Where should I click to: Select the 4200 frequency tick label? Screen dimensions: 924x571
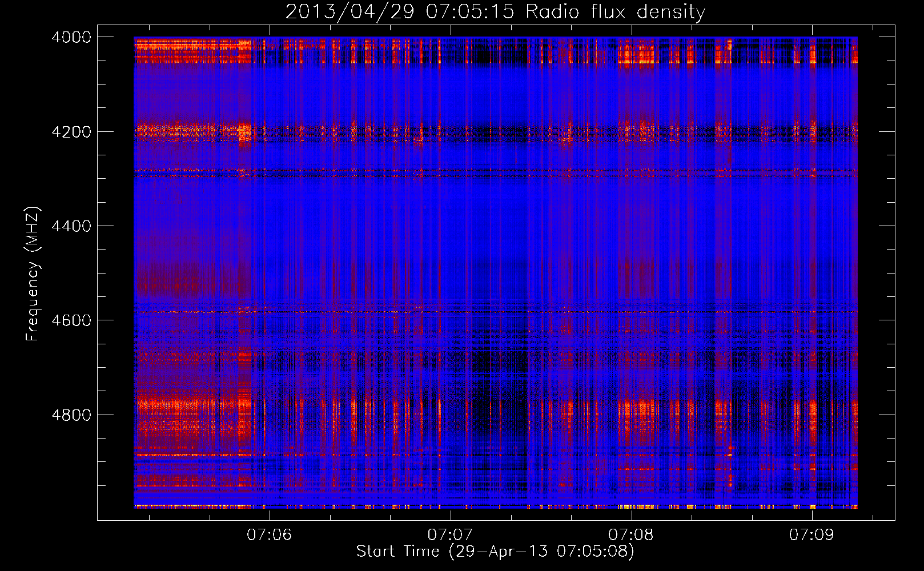[71, 132]
